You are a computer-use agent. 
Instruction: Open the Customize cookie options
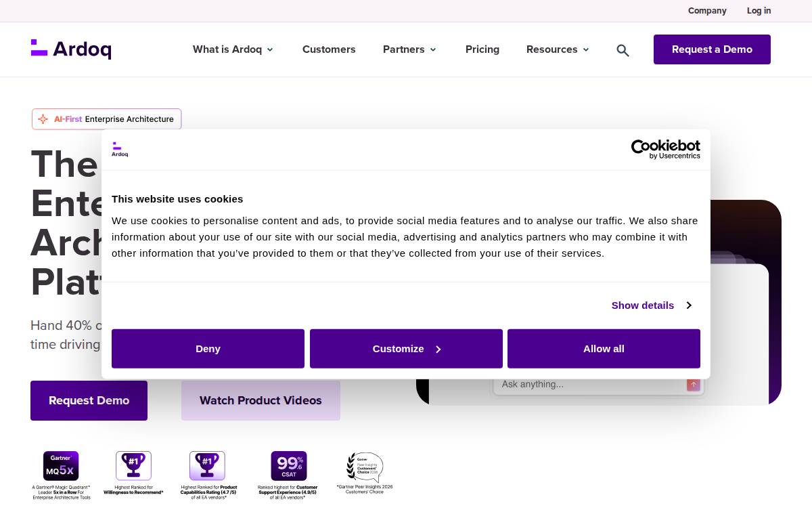[406, 349]
